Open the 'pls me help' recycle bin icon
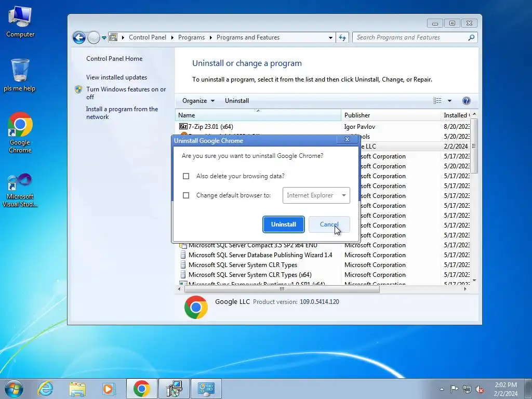 click(20, 75)
